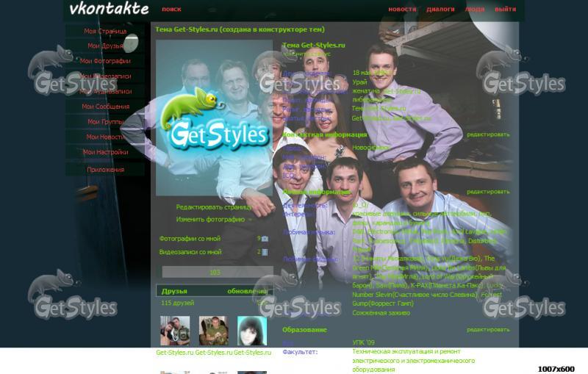Image resolution: width=588 pixels, height=374 pixels.
Task: Open новости in top navigation
Action: [x=402, y=10]
